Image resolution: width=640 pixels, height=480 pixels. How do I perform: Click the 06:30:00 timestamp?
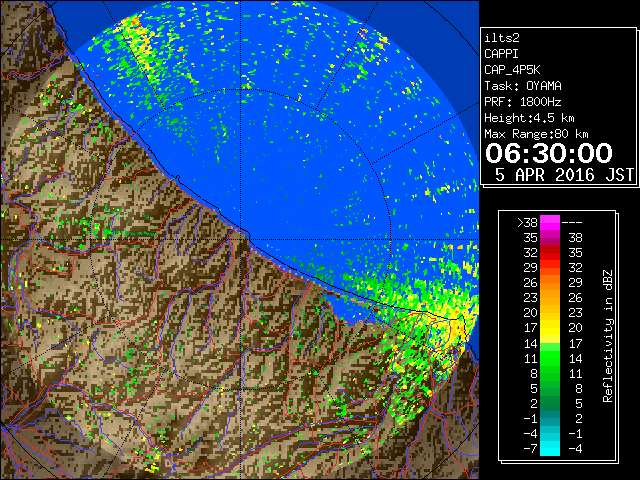pos(549,153)
